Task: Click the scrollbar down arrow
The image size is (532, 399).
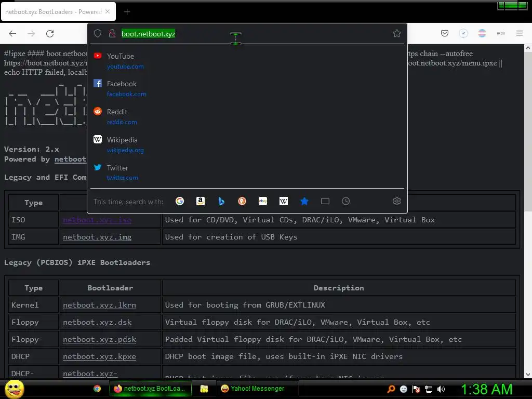Action: click(x=528, y=375)
